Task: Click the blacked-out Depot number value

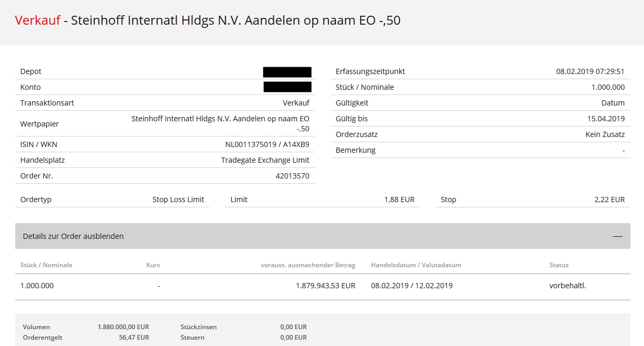Action: pyautogui.click(x=287, y=72)
